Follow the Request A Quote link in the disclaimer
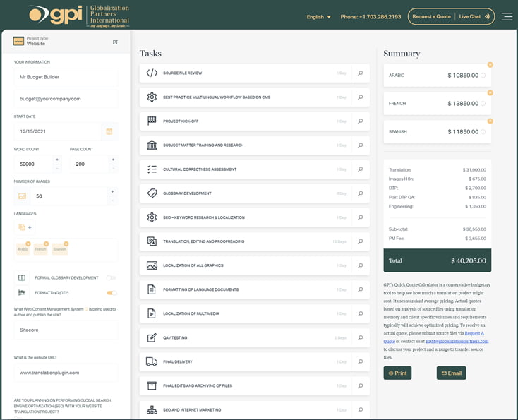 tap(434, 337)
